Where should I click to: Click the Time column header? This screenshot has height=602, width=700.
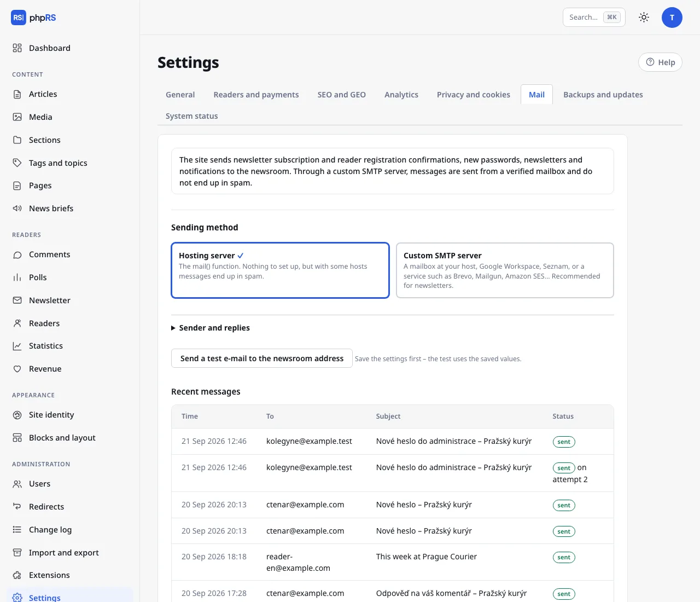190,416
